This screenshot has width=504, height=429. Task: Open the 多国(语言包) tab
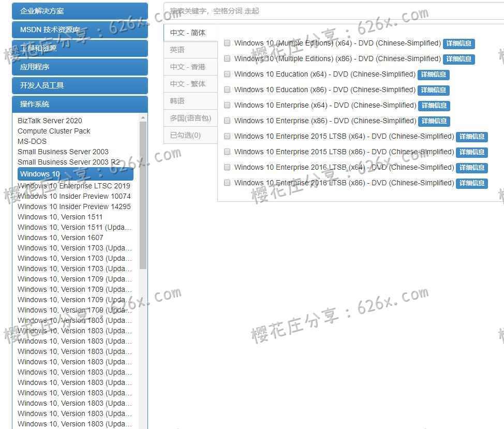pos(190,118)
